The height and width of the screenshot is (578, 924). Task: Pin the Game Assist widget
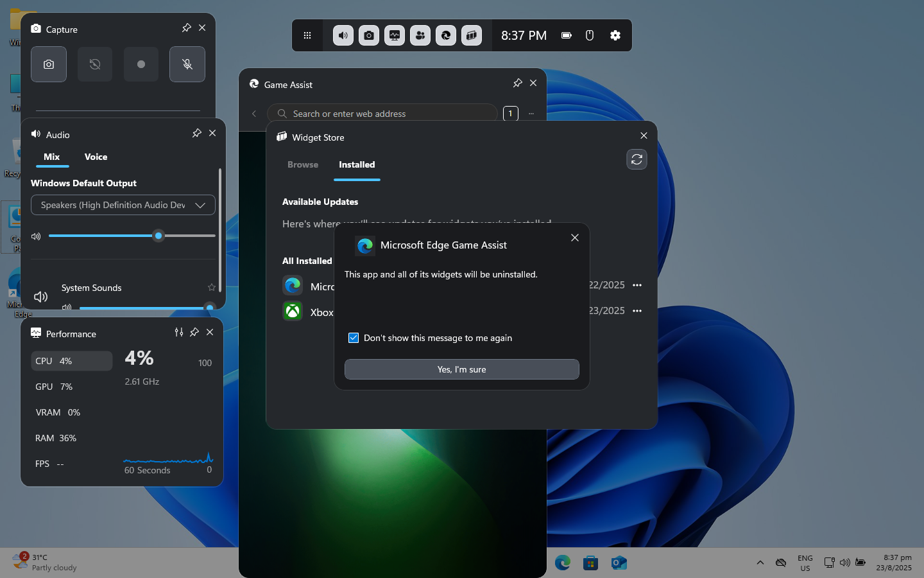pyautogui.click(x=518, y=83)
